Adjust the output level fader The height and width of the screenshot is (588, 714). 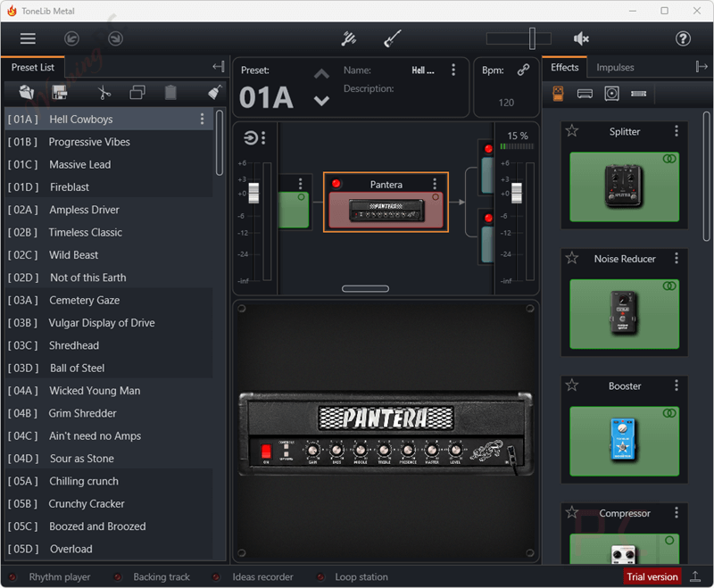point(517,193)
